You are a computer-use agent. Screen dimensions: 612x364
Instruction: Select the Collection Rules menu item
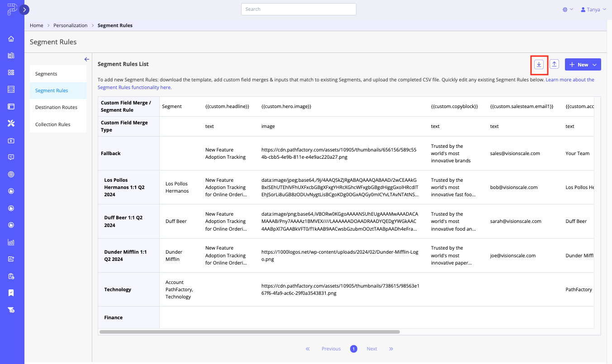[52, 124]
